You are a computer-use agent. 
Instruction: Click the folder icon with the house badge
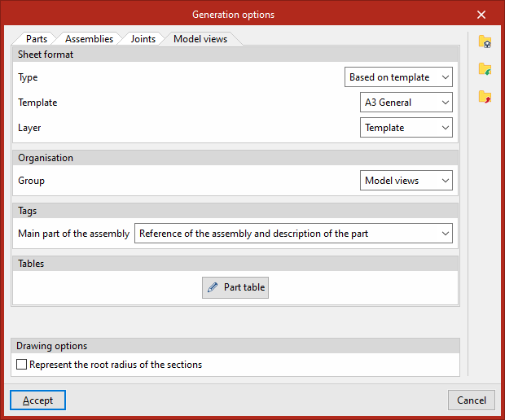pos(485,42)
